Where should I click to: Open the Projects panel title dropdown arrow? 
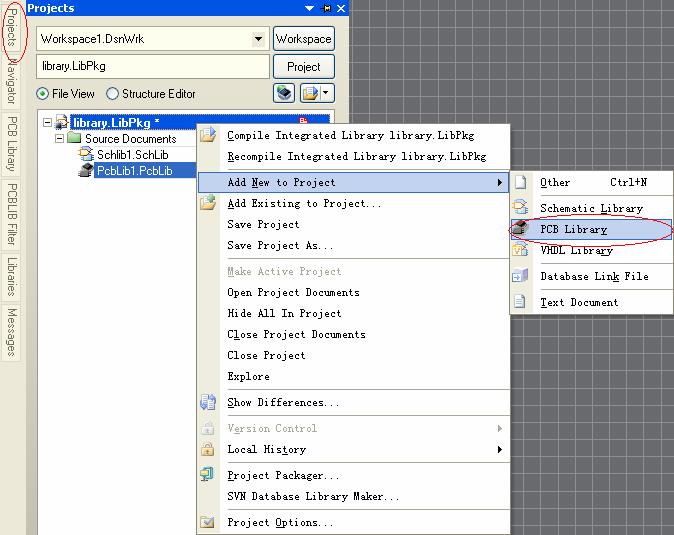[309, 8]
